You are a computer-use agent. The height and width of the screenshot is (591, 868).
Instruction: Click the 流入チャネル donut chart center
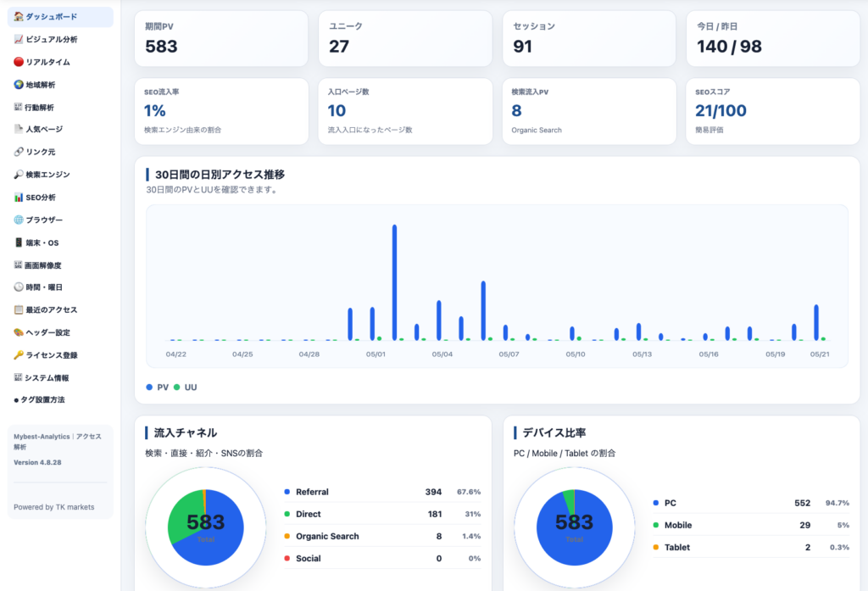pyautogui.click(x=205, y=527)
